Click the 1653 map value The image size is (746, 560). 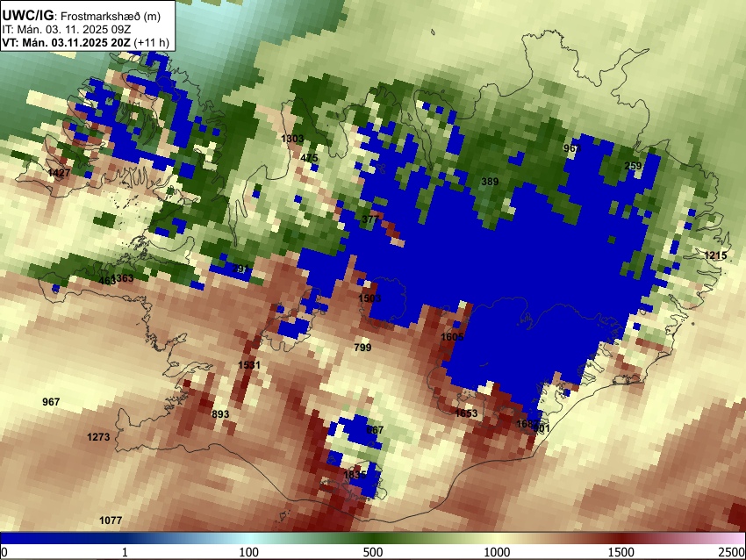click(466, 413)
